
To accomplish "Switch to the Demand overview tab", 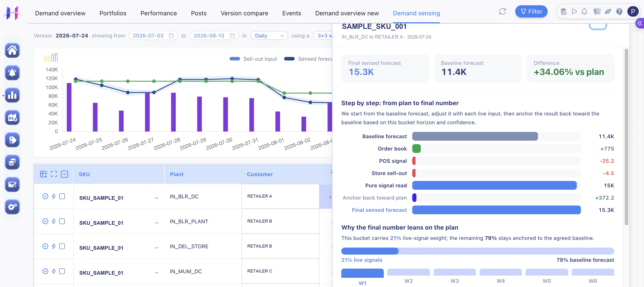I will pos(60,13).
